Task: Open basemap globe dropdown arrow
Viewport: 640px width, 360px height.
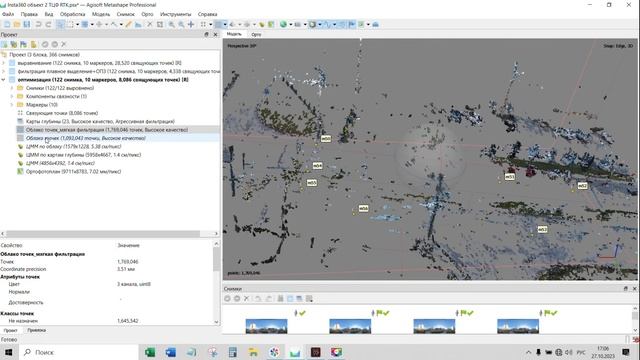Action: click(x=291, y=24)
